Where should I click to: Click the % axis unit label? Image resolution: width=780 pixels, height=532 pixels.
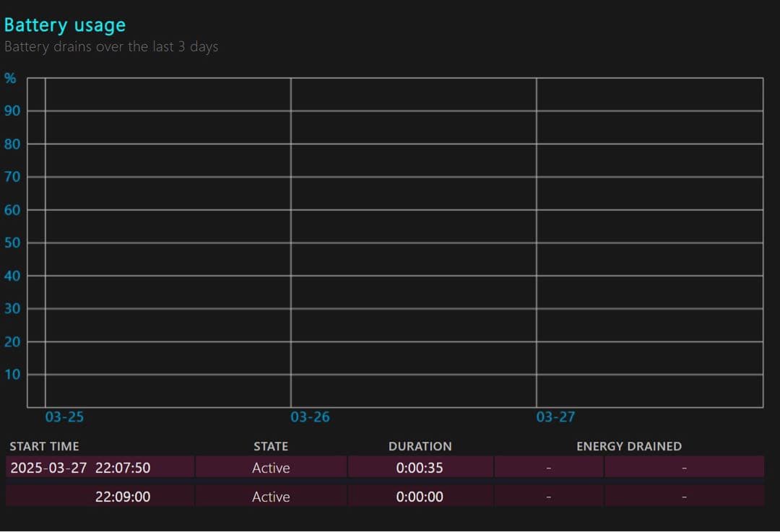10,78
